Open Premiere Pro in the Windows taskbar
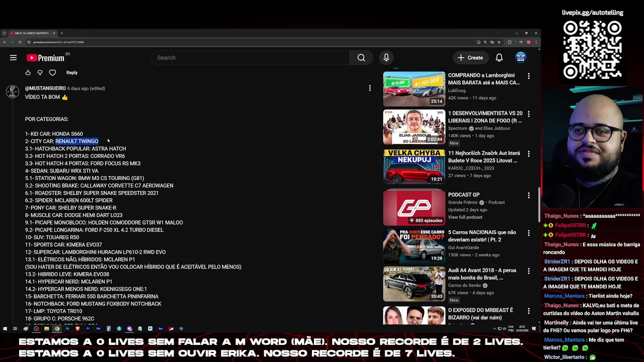Screen dimensions: 644x362 coord(88,329)
